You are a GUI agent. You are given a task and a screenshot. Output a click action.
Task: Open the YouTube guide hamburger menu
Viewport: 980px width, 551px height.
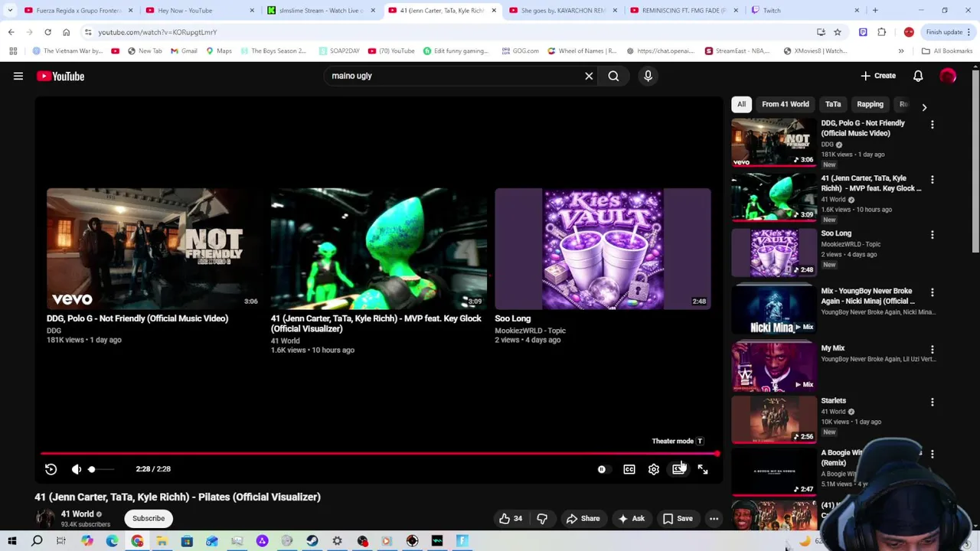pyautogui.click(x=18, y=76)
